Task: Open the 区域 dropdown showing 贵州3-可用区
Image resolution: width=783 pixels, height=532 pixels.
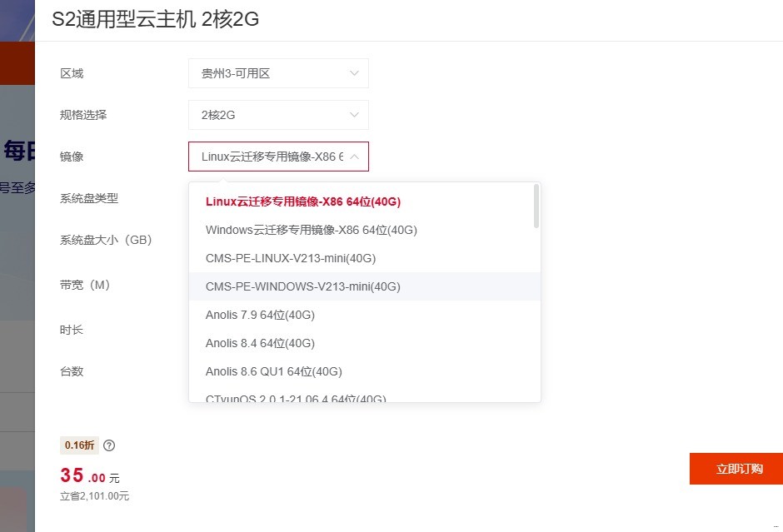Action: [x=278, y=73]
